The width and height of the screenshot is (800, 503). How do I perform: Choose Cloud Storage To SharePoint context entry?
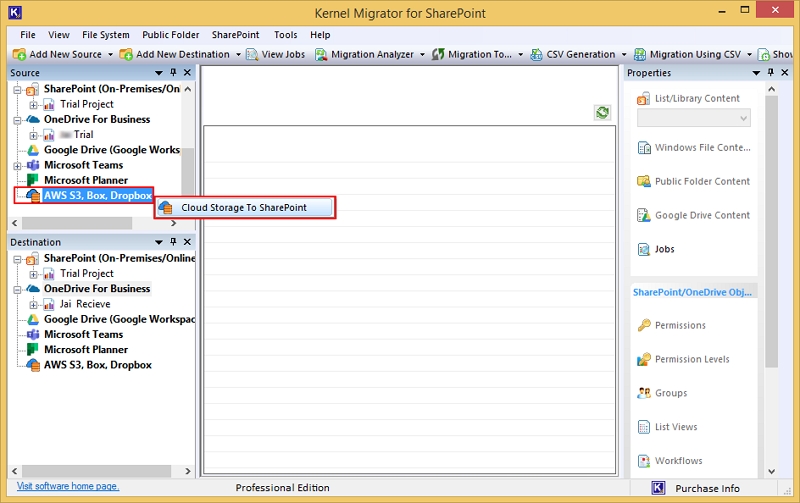pos(244,208)
